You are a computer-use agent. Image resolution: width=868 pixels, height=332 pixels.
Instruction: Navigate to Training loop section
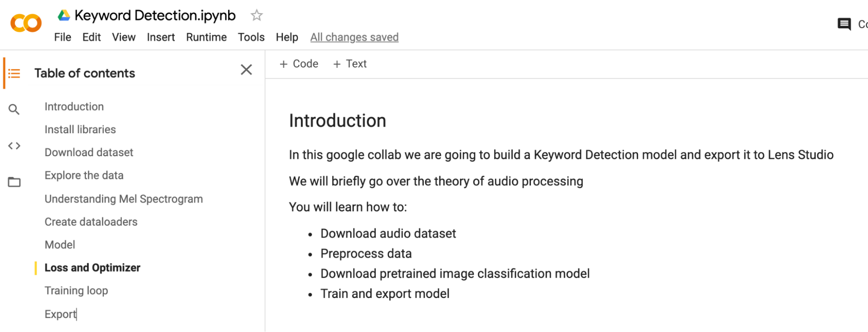(76, 291)
